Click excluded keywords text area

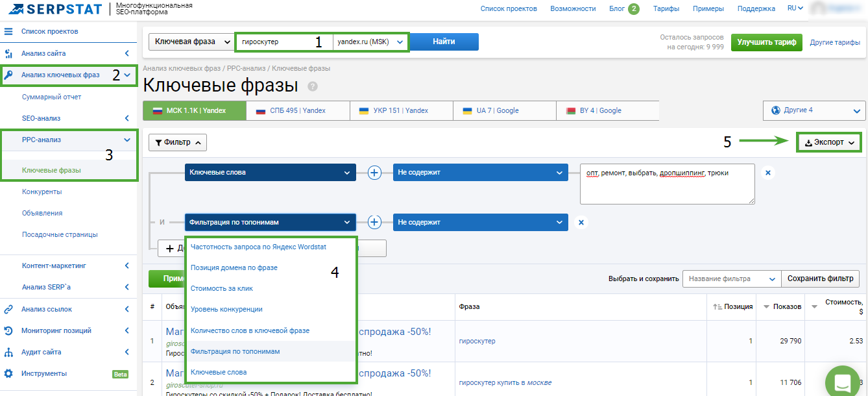tap(668, 184)
